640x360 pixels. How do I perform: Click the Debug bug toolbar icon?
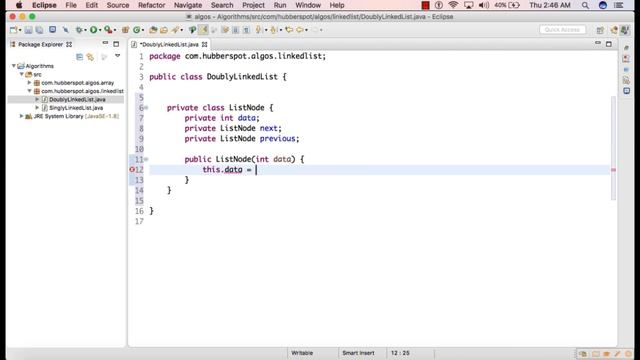[x=79, y=30]
